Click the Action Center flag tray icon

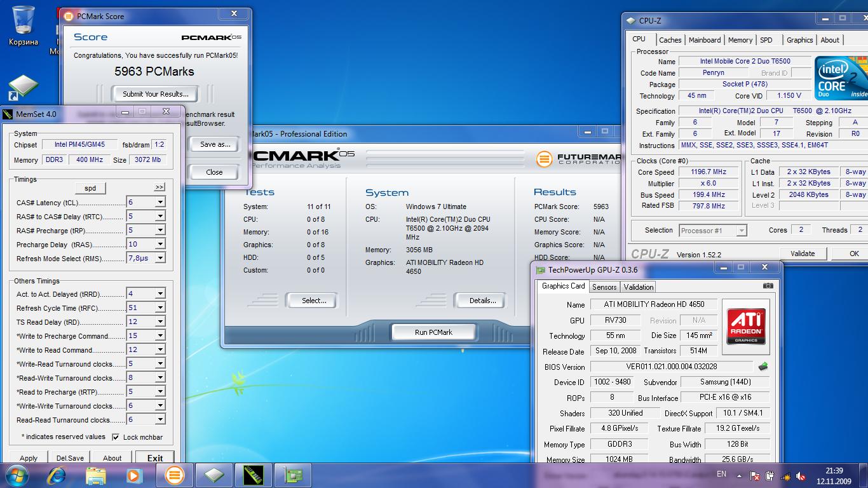pos(755,475)
